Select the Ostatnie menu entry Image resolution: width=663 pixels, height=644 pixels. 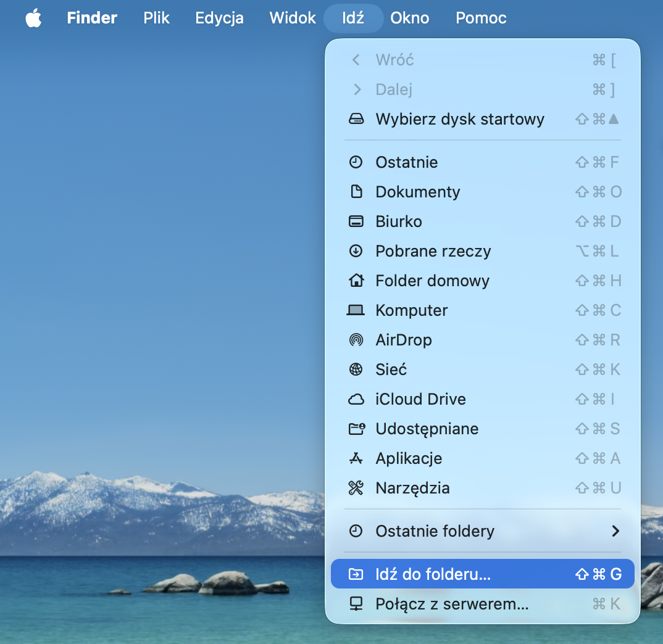click(x=483, y=162)
